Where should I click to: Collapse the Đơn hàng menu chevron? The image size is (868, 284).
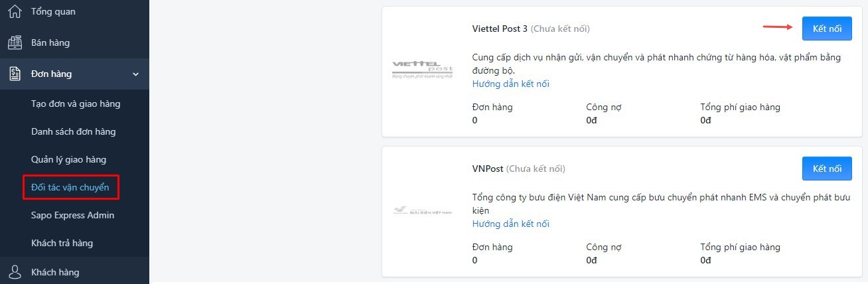pos(136,74)
